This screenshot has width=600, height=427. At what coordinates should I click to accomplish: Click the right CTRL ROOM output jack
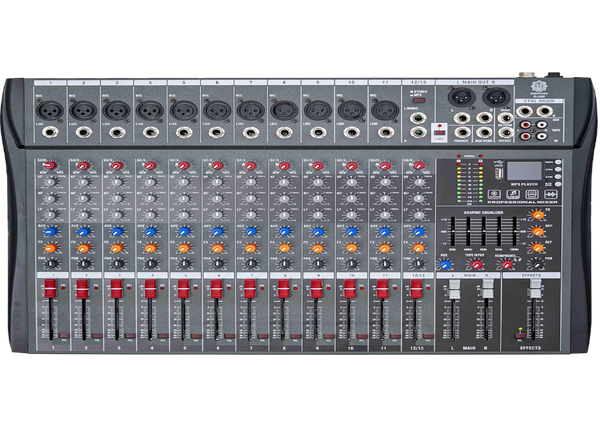pos(544,111)
